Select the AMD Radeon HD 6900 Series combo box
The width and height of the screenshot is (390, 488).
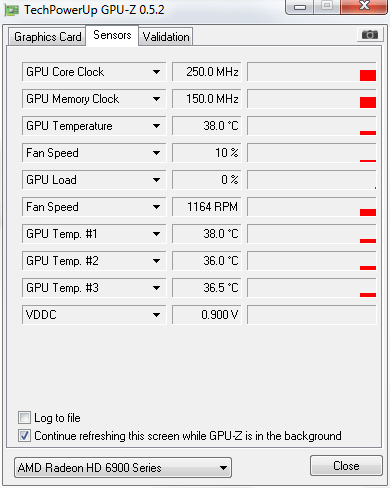(123, 468)
